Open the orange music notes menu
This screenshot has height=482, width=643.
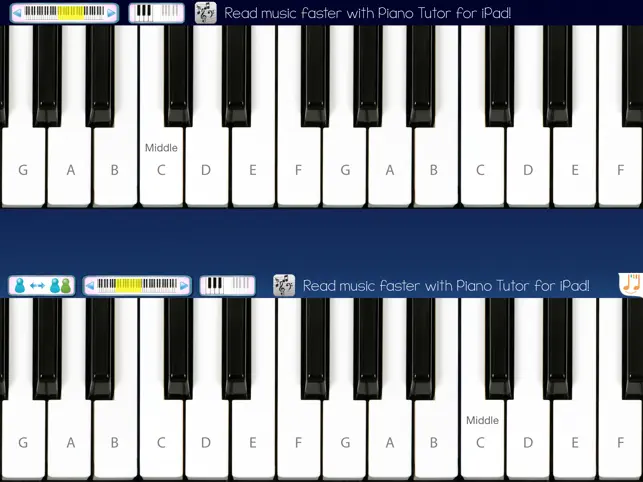click(x=631, y=284)
